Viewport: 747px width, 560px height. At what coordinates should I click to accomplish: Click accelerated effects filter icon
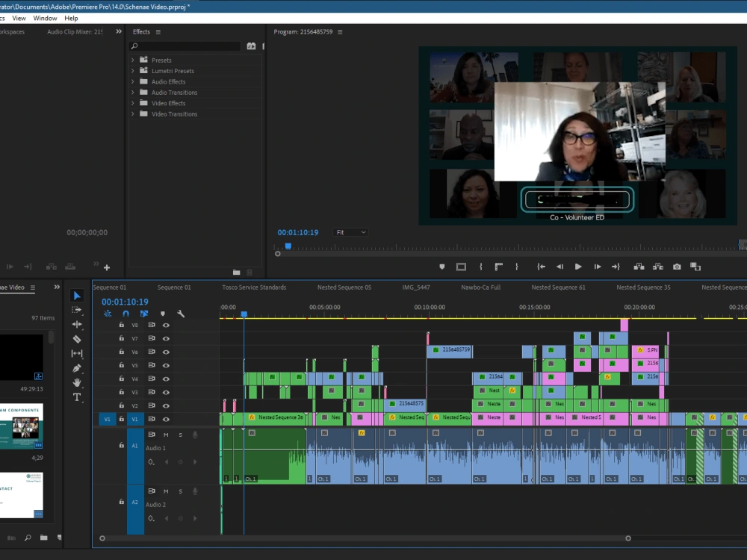251,46
